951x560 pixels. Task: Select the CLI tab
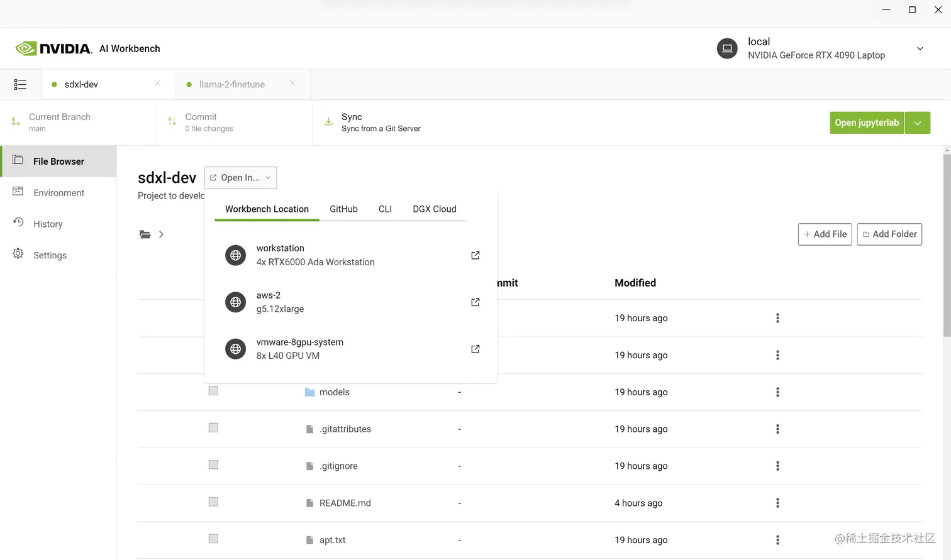pos(385,209)
